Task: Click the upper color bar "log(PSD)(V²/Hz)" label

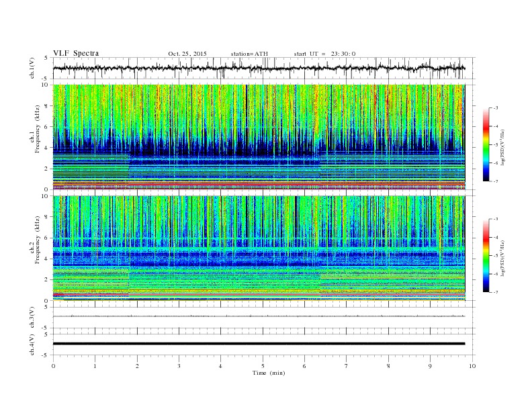Action: [x=503, y=146]
